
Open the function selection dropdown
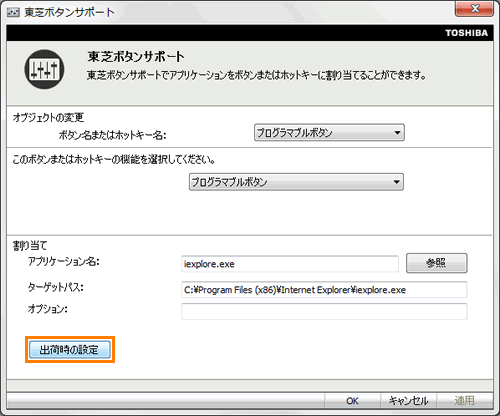[x=296, y=182]
